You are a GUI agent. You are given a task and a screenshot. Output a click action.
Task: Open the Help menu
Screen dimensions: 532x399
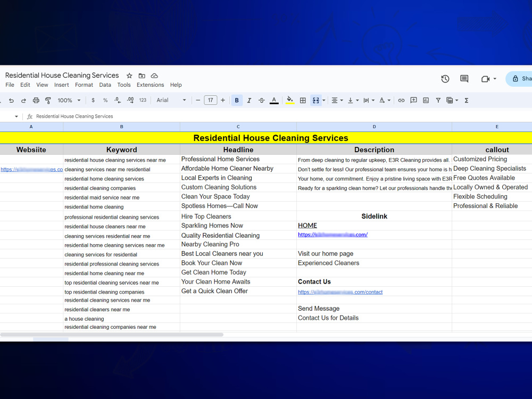tap(176, 85)
